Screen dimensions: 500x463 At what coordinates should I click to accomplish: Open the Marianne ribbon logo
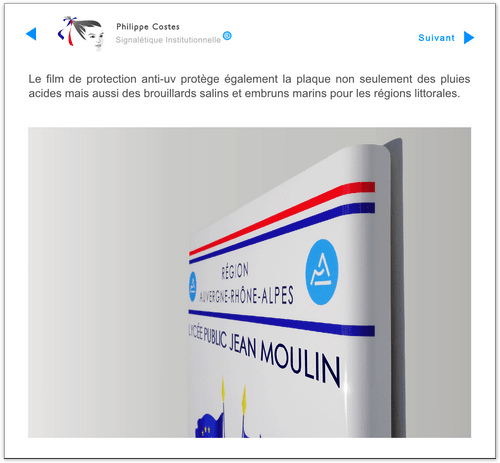tap(81, 33)
